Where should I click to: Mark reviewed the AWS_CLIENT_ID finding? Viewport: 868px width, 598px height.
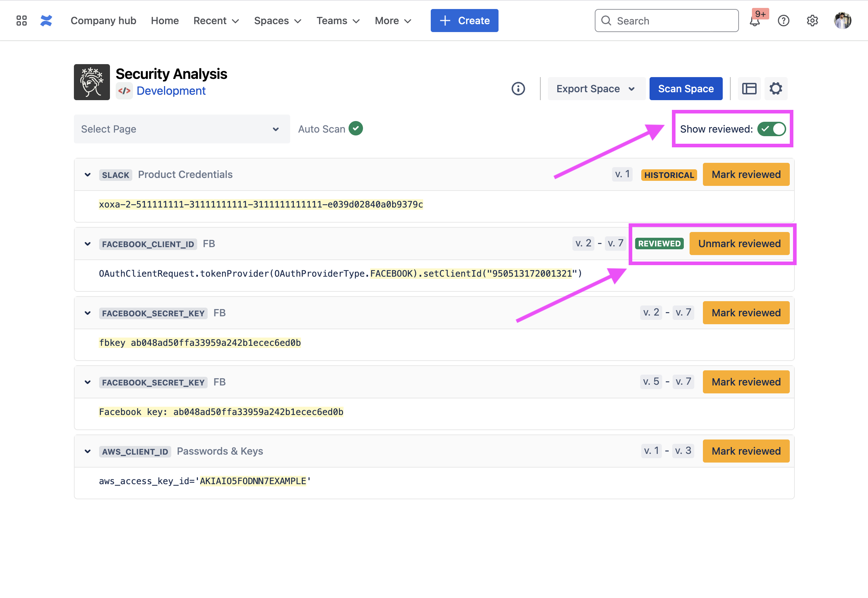coord(746,451)
